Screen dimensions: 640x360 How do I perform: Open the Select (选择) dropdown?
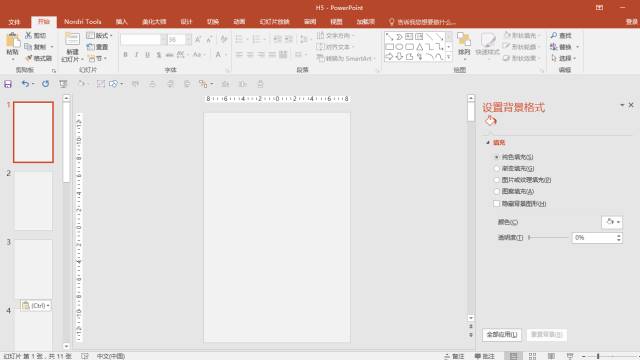click(564, 58)
